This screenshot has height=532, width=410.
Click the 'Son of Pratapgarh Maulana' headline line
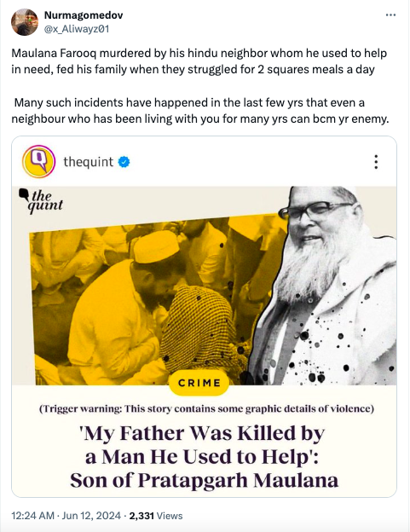[x=205, y=480]
